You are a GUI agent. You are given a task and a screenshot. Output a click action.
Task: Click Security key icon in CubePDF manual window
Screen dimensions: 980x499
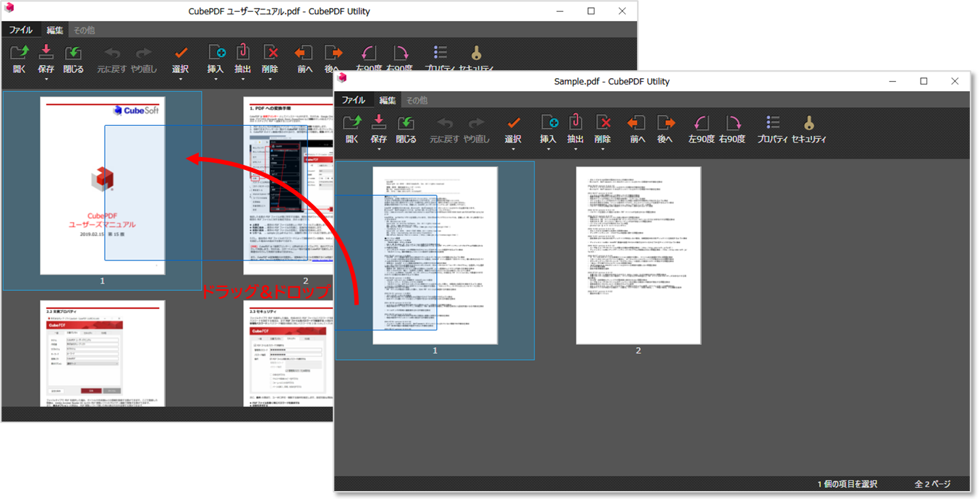(x=476, y=53)
